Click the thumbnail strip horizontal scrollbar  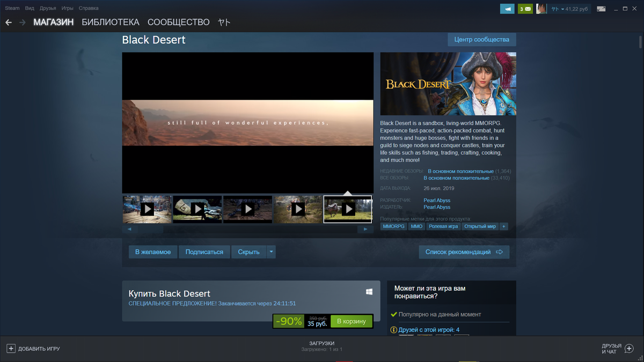tap(247, 229)
